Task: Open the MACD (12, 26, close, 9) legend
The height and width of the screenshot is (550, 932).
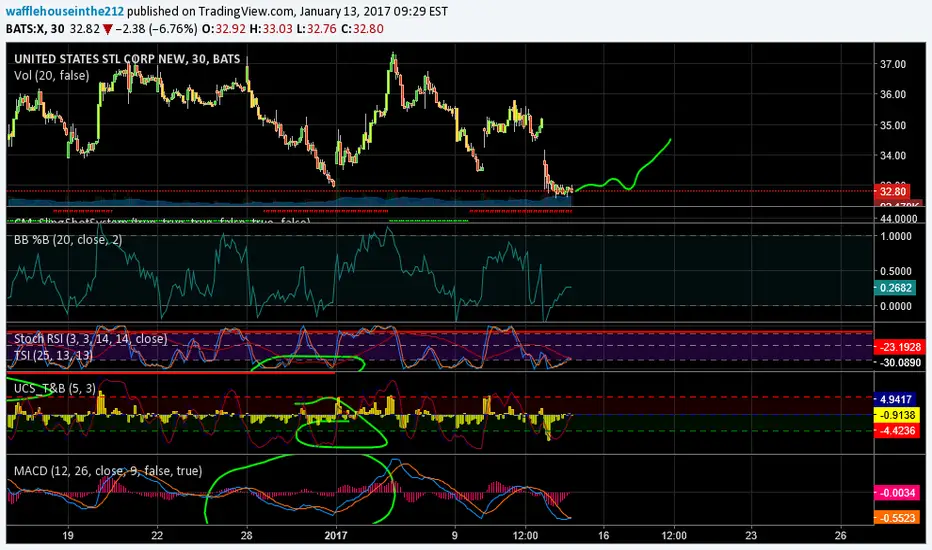Action: pos(108,470)
